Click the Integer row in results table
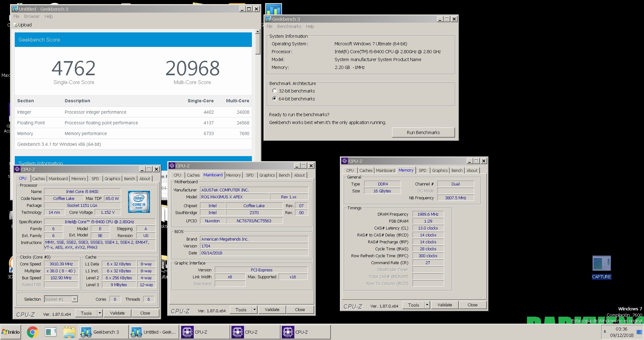Viewport: 644px width, 340px height. pos(133,112)
